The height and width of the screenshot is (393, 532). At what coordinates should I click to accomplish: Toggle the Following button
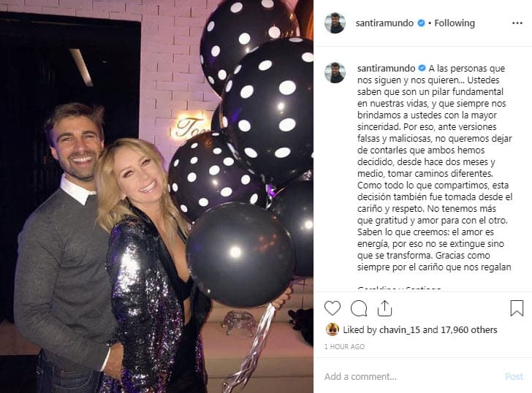pos(455,23)
